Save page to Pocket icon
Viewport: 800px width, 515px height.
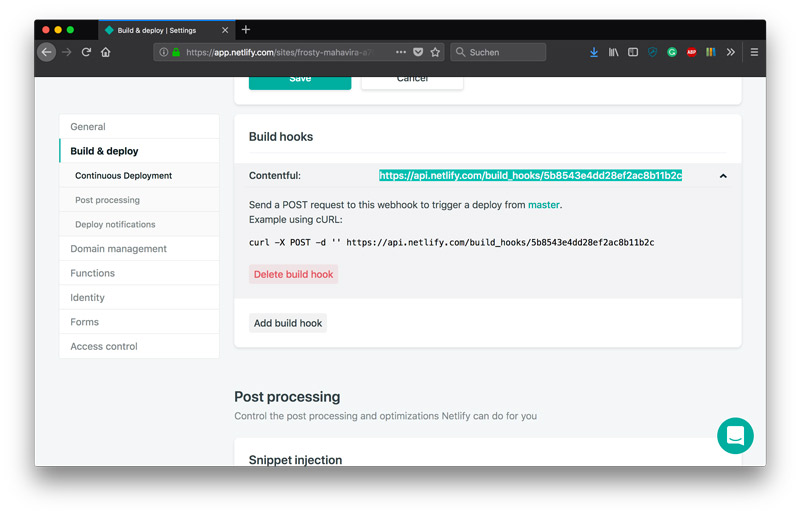(418, 52)
